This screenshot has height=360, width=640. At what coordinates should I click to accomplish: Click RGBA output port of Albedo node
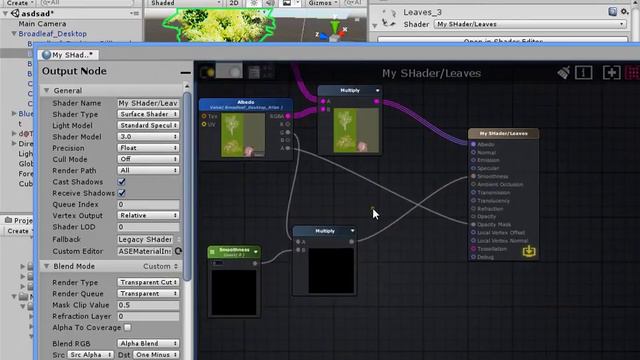tap(288, 116)
